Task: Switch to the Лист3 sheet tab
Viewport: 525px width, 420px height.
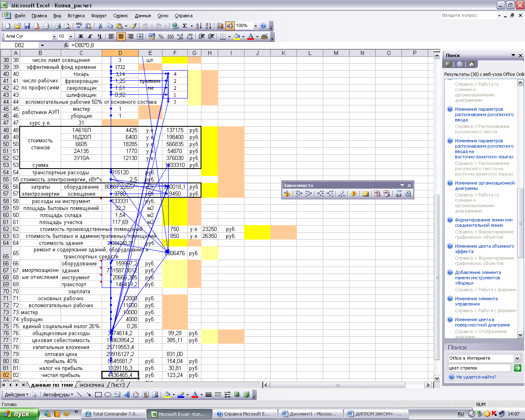Action: (x=118, y=385)
